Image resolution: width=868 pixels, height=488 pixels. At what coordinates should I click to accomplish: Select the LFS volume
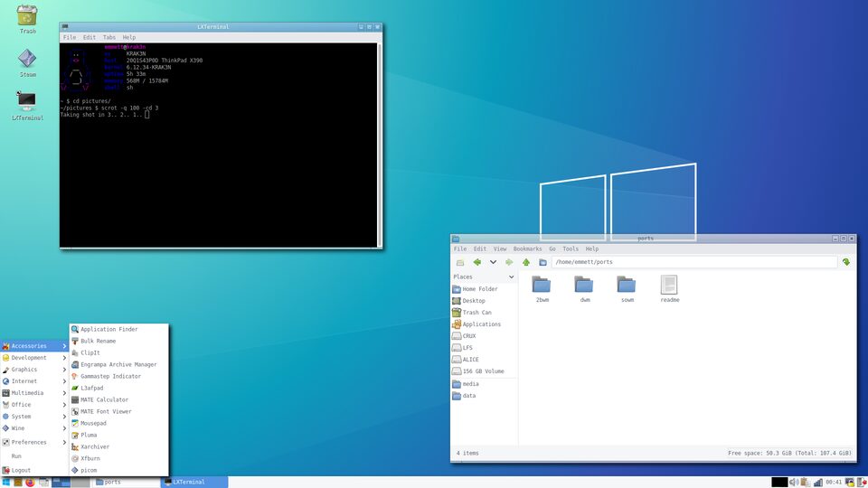click(485, 348)
